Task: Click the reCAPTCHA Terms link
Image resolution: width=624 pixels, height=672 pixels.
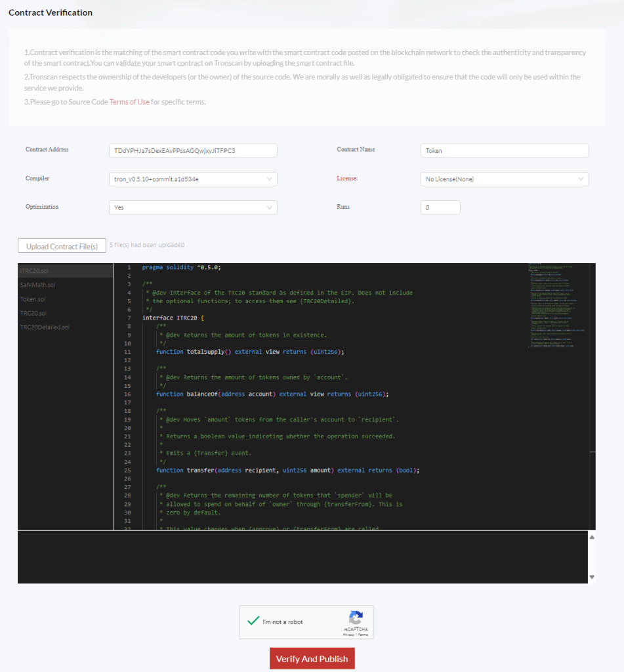Action: click(363, 635)
